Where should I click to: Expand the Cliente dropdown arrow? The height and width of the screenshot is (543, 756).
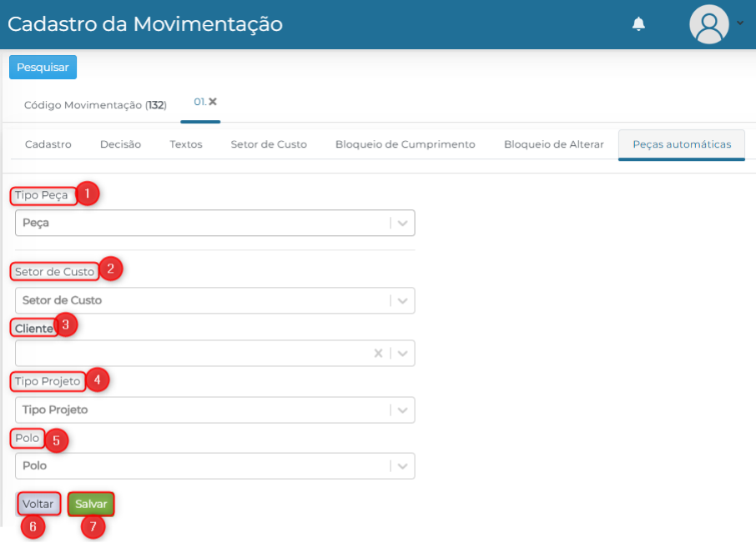402,353
